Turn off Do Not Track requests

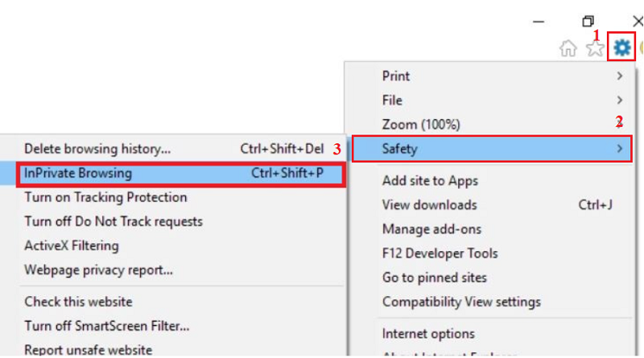pos(114,221)
